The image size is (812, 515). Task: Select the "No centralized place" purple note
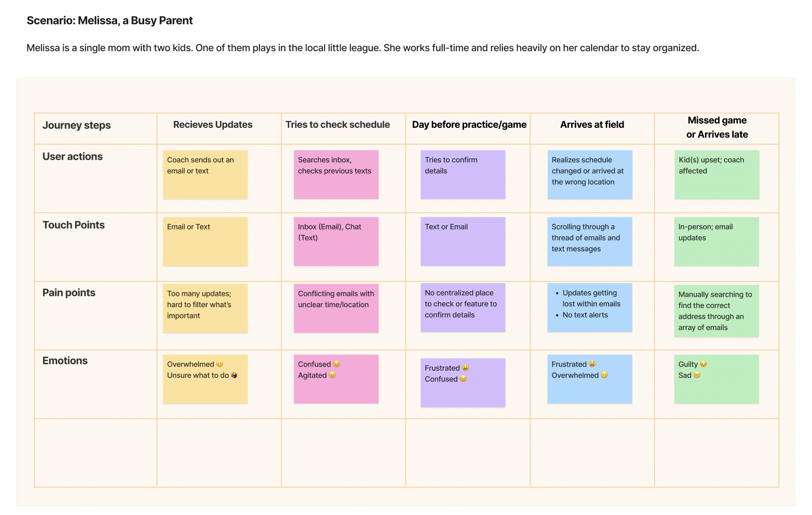(463, 307)
